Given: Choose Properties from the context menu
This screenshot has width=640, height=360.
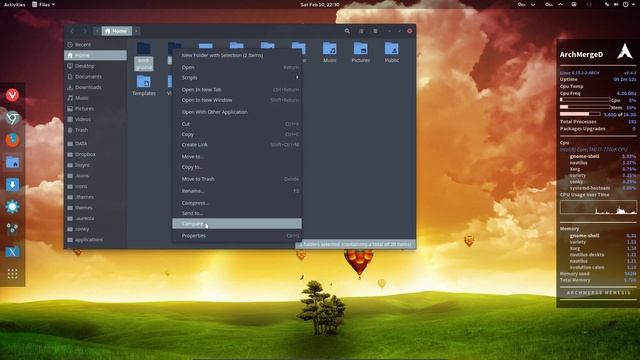Looking at the screenshot, I should click(x=237, y=236).
